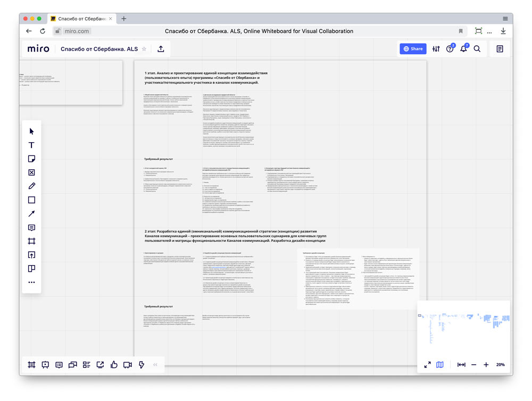Select the Shape tool

(x=31, y=200)
